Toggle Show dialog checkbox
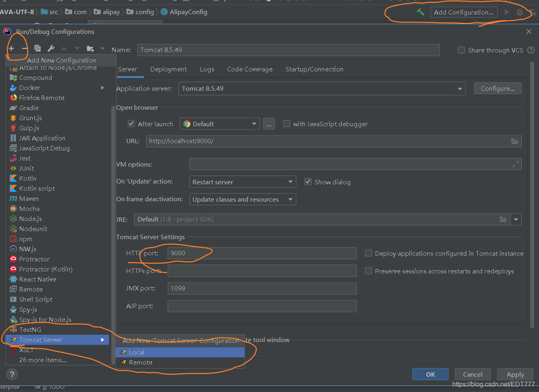Image resolution: width=539 pixels, height=392 pixels. [x=308, y=181]
